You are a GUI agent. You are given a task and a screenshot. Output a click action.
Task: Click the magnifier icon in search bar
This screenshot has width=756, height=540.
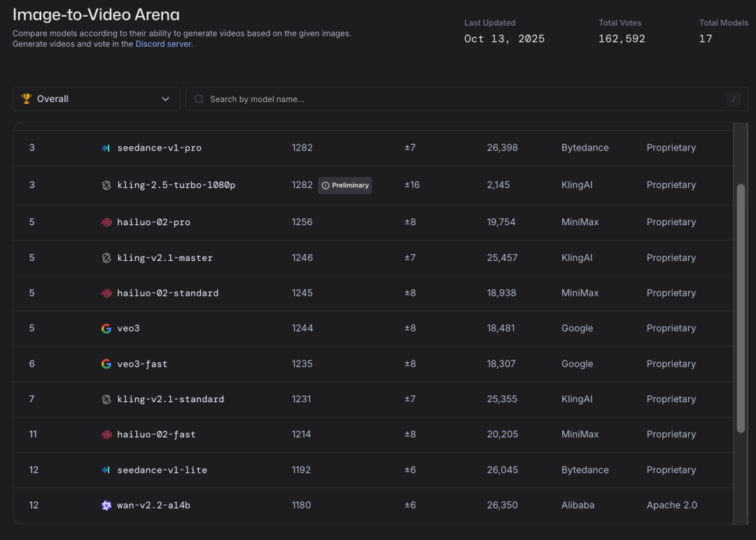tap(199, 99)
